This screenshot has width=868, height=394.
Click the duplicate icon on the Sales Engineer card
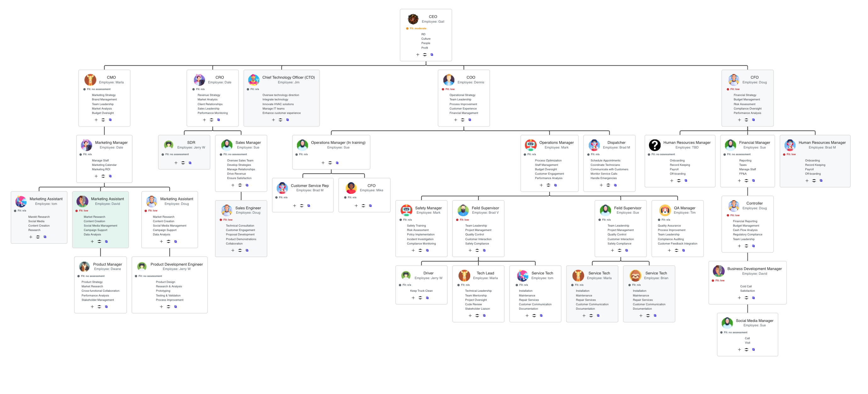pyautogui.click(x=247, y=250)
